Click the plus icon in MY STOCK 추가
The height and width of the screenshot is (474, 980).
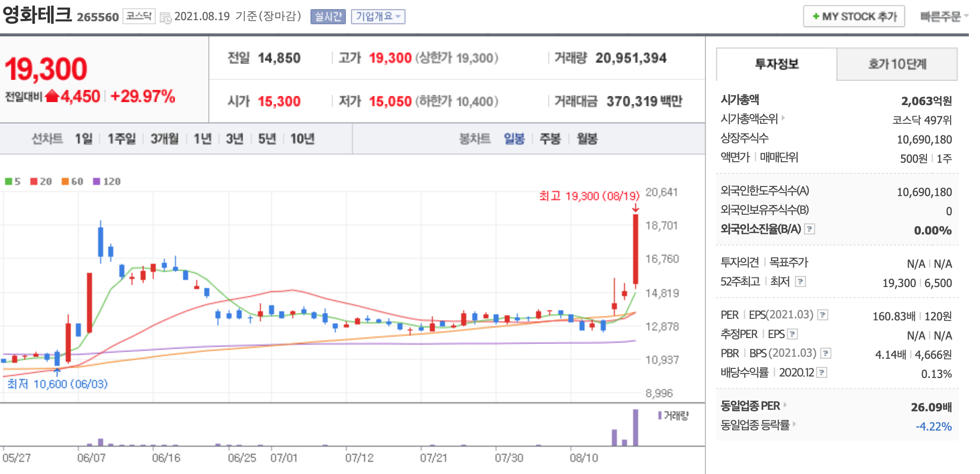pyautogui.click(x=816, y=17)
